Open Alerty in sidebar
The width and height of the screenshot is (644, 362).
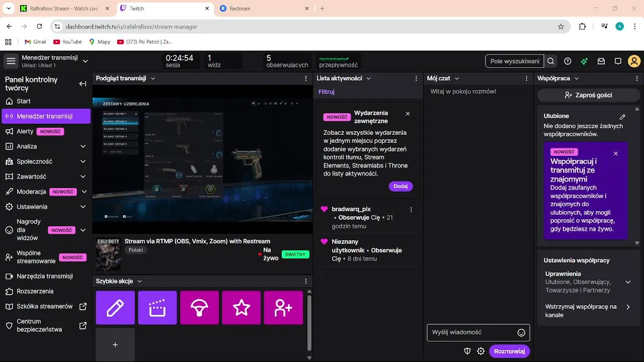[x=46, y=131]
